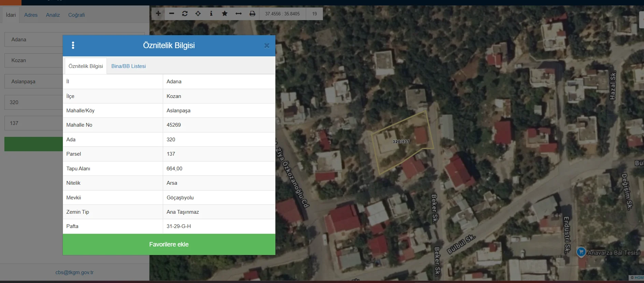Click the coordinates display 37.4556 : 35.8405
This screenshot has height=283, width=644.
(x=282, y=14)
